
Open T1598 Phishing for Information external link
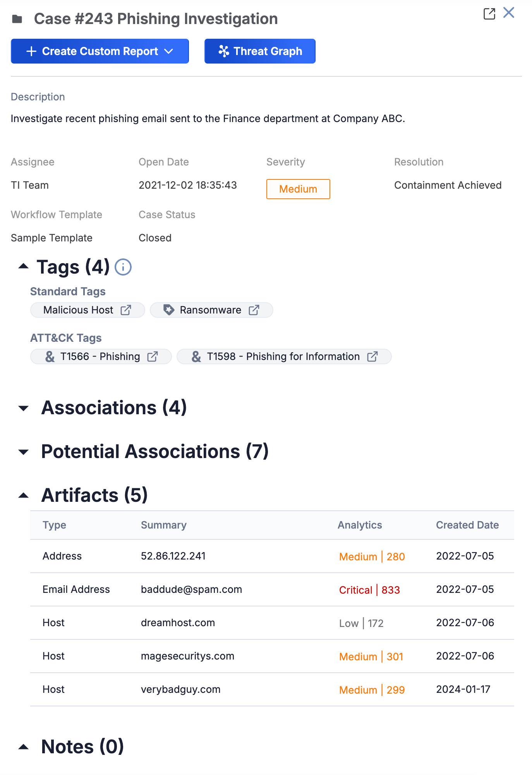click(372, 356)
